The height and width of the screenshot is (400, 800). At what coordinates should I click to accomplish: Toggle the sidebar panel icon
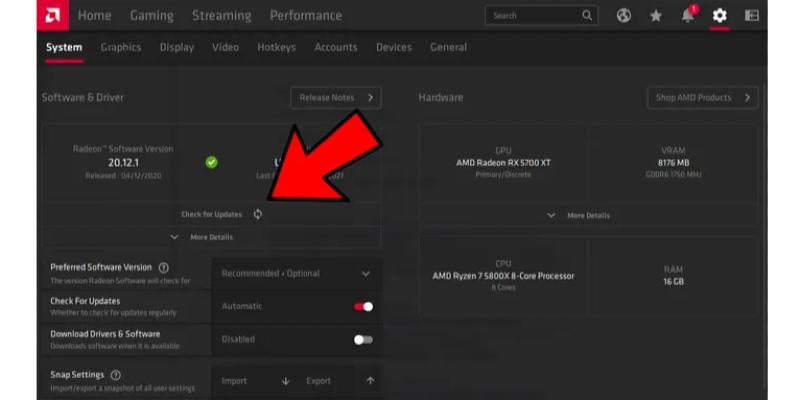[x=752, y=15]
